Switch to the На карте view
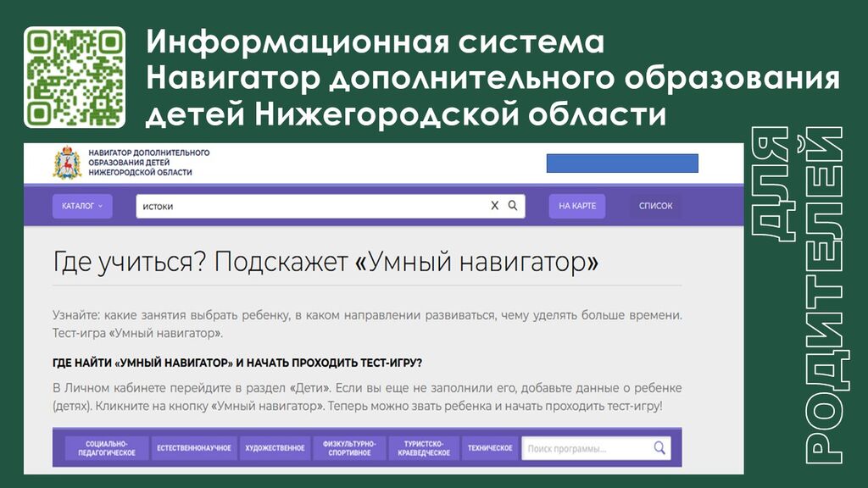This screenshot has height=488, width=868. click(x=577, y=206)
